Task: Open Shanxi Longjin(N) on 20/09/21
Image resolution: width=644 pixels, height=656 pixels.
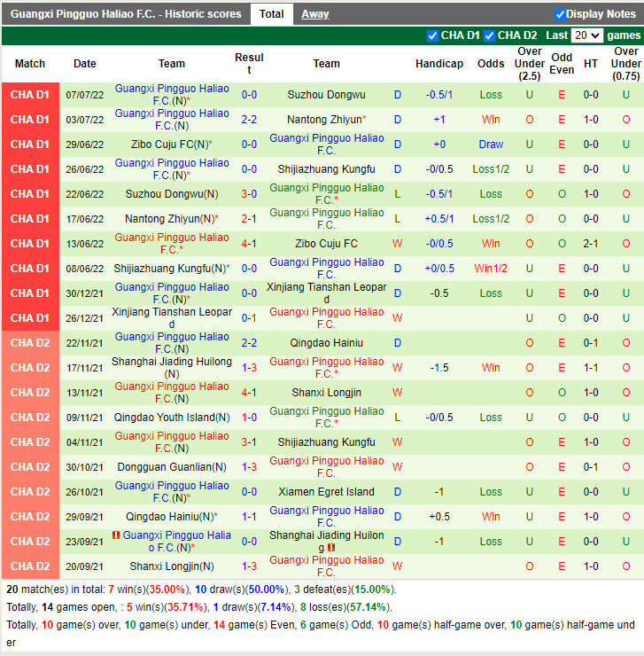Action: pos(172,566)
